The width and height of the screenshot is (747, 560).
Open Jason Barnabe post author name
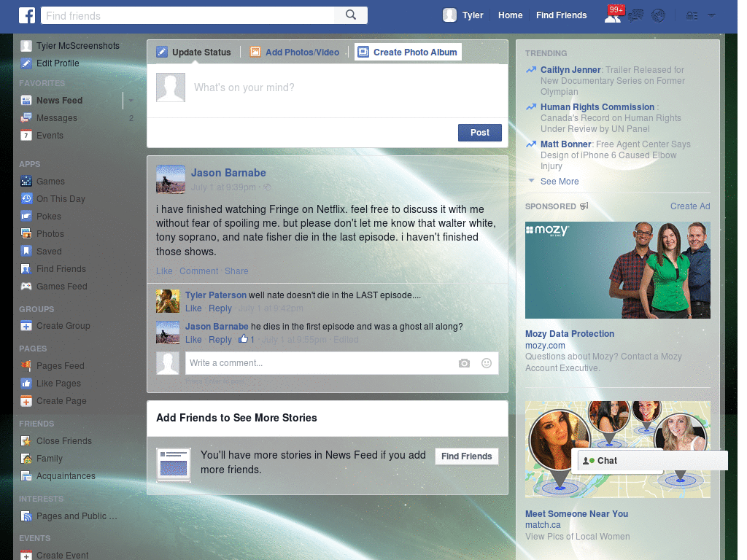pyautogui.click(x=228, y=173)
